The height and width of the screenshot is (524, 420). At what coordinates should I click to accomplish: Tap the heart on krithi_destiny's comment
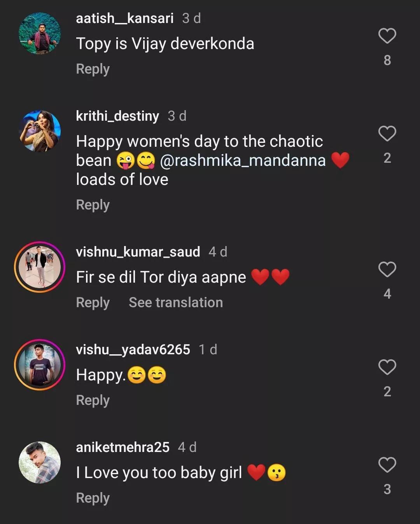[x=387, y=134]
